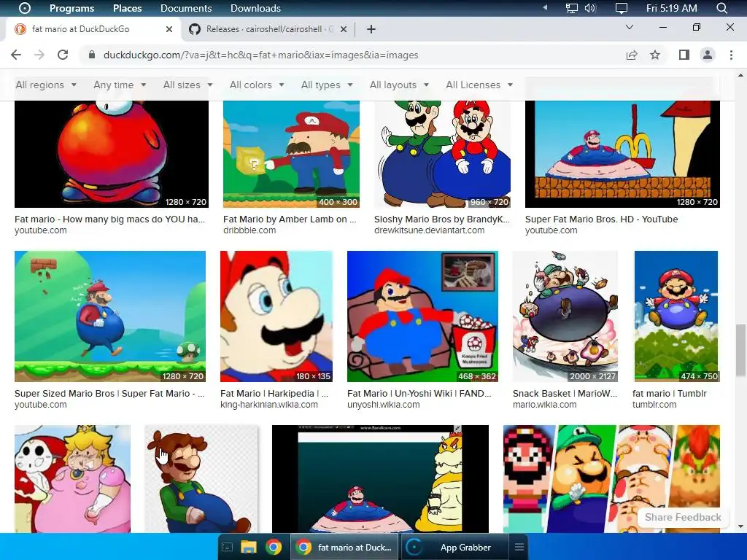This screenshot has height=560, width=747.
Task: Click the king-harkinian.wikia.com source link
Action: coord(269,405)
